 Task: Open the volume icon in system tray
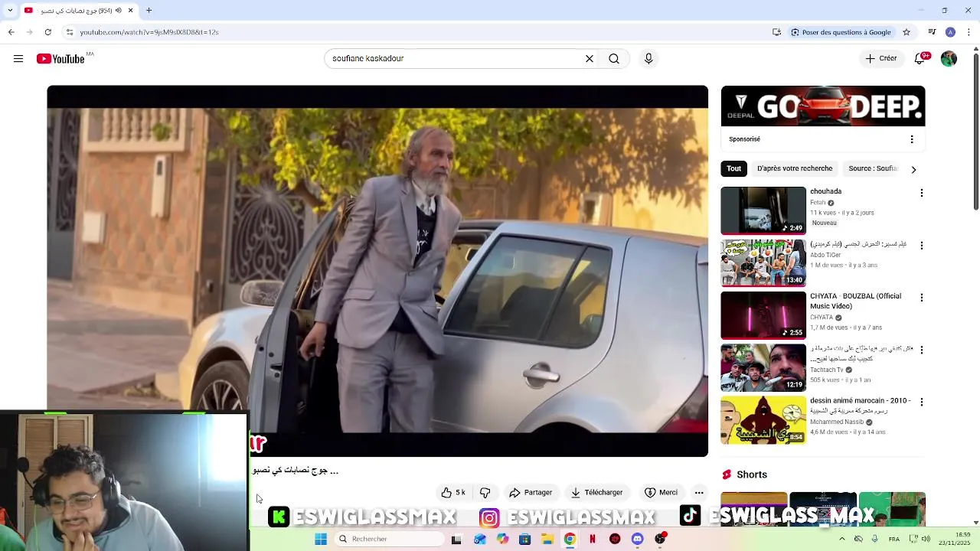[x=926, y=539]
